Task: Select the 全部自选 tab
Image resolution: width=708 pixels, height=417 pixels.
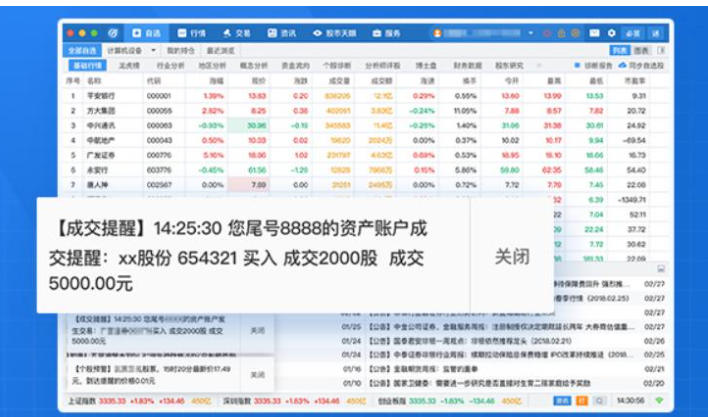Action: pyautogui.click(x=82, y=49)
